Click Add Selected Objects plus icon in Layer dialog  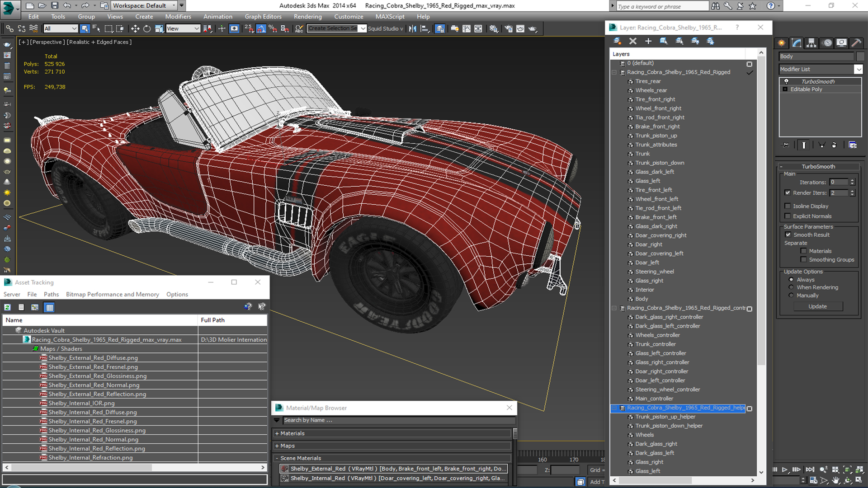(x=648, y=41)
